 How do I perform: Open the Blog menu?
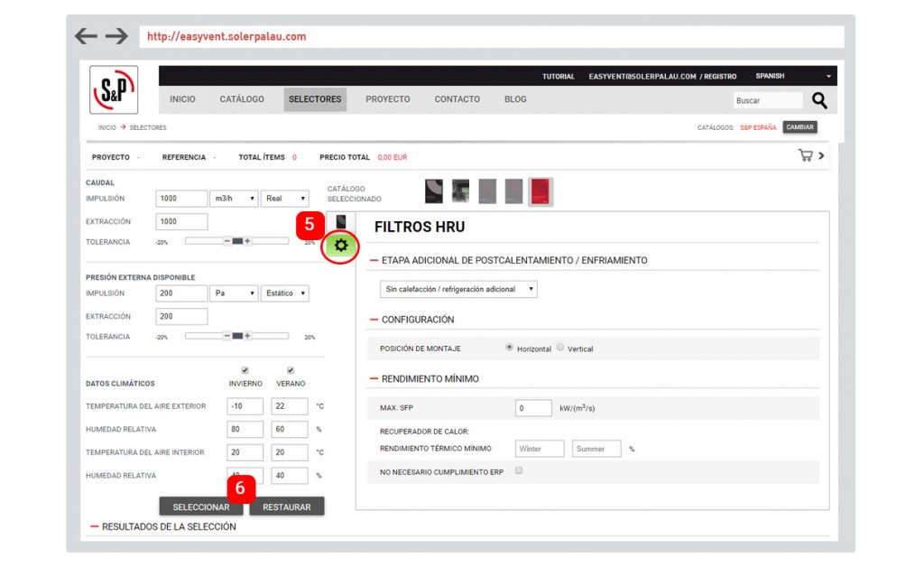point(515,99)
